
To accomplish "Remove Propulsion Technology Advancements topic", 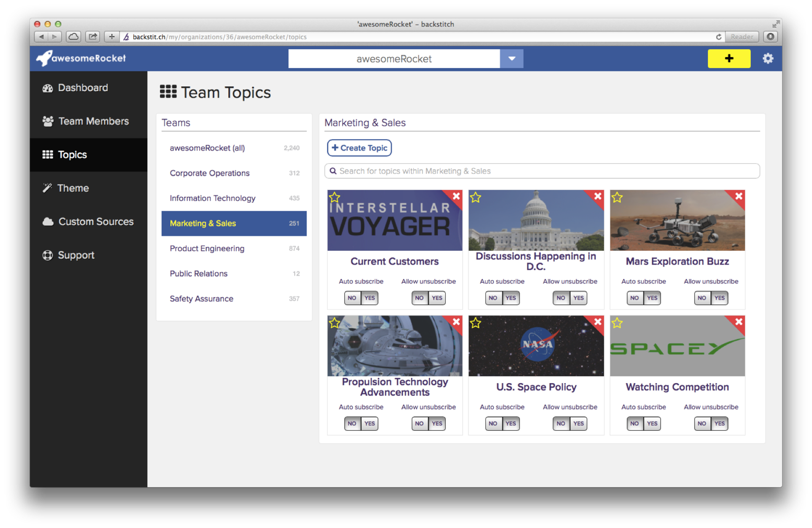I will click(x=456, y=322).
